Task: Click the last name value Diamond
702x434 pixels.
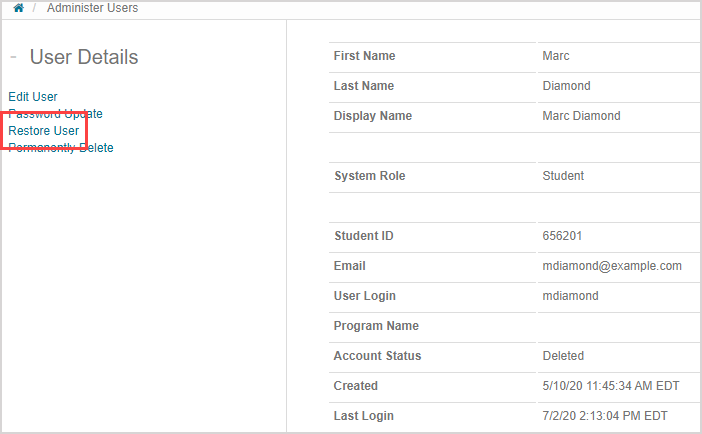Action: click(x=566, y=86)
